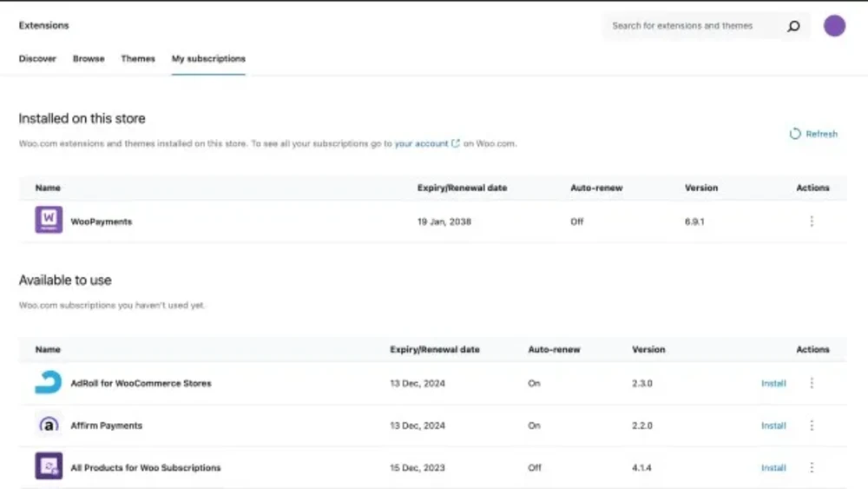Open Affirm Payments actions ellipsis menu

(812, 426)
